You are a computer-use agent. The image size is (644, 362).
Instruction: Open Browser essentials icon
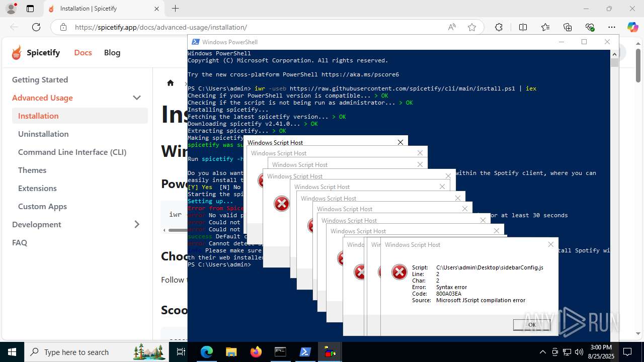(590, 27)
